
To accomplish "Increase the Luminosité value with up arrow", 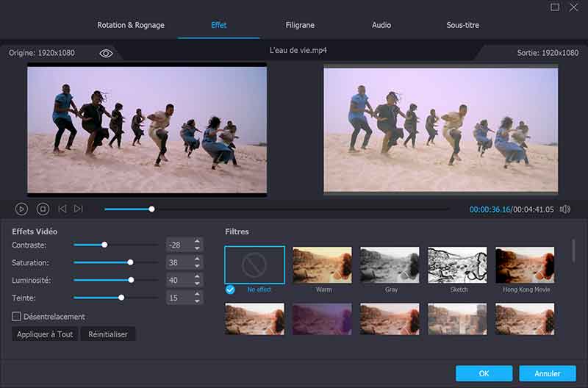I will pyautogui.click(x=197, y=276).
